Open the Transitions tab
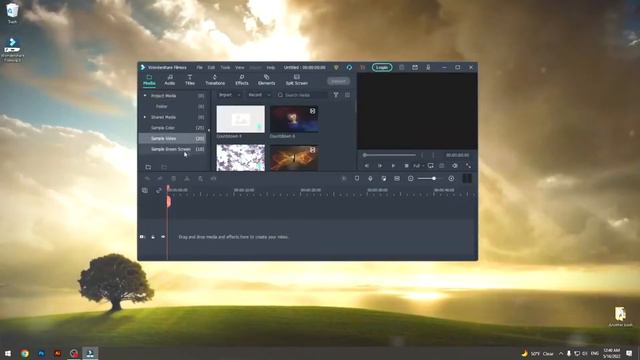Viewport: 640px width, 360px height. tap(215, 80)
